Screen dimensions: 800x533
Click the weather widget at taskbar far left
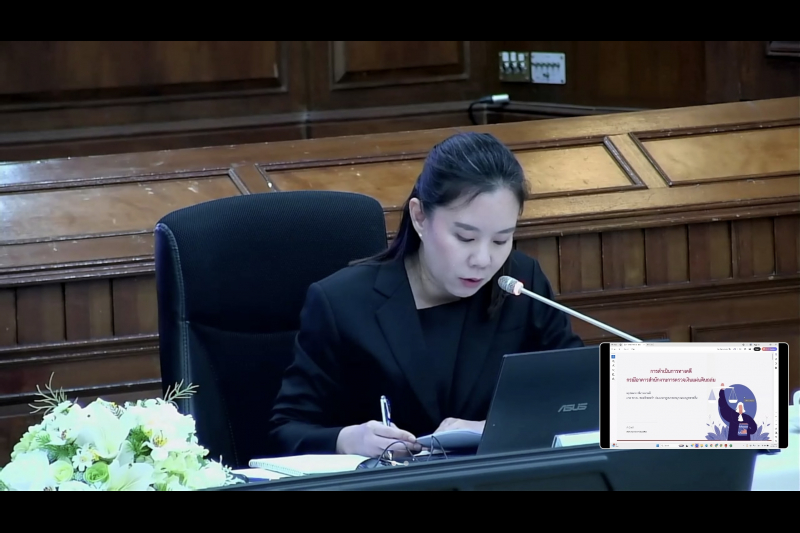(615, 445)
